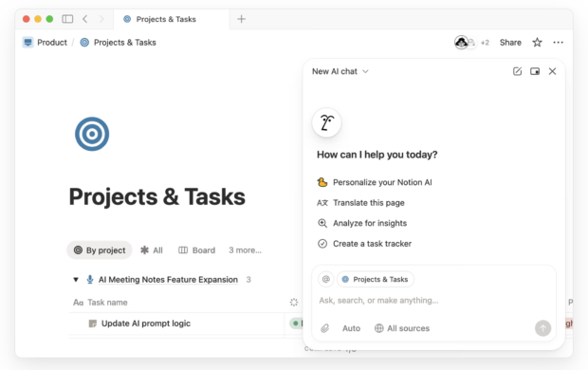Click the page icon beside Update AI prompt logic
Image resolution: width=588 pixels, height=370 pixels.
click(93, 324)
